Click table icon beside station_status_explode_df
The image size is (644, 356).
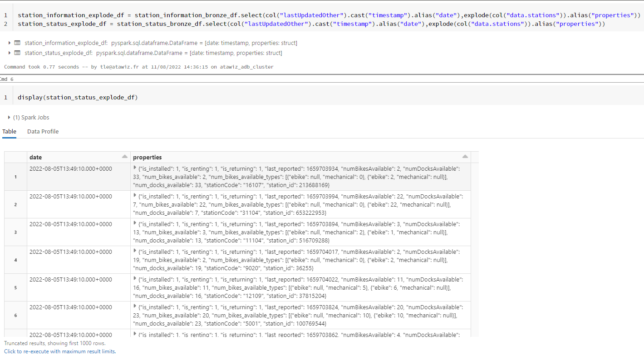tap(17, 53)
